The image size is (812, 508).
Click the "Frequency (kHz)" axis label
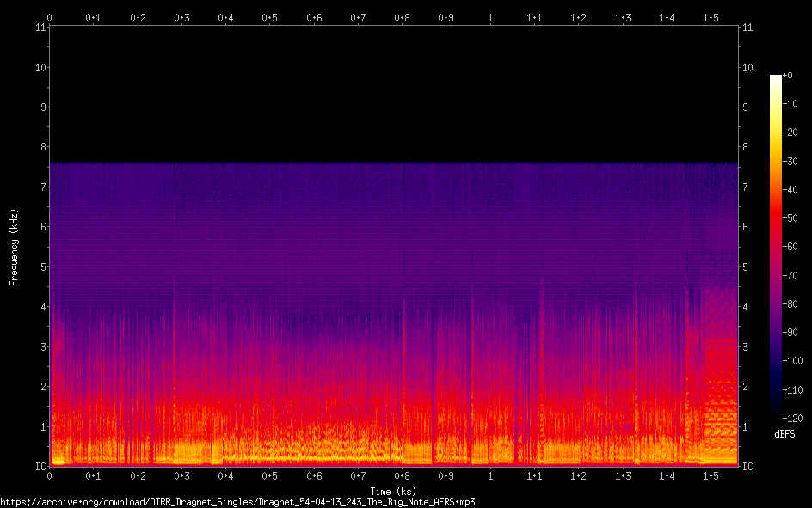click(14, 247)
